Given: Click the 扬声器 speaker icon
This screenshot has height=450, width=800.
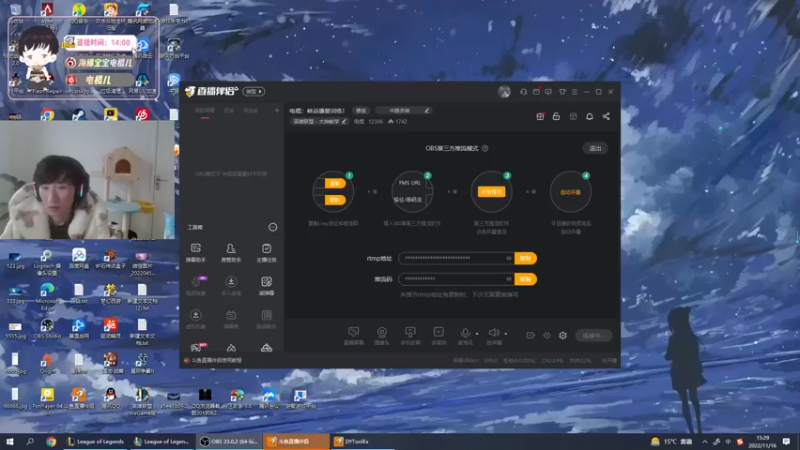Looking at the screenshot, I should pos(493,335).
